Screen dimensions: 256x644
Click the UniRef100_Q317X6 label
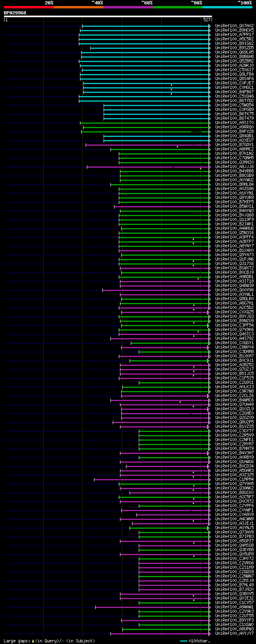coord(234,264)
